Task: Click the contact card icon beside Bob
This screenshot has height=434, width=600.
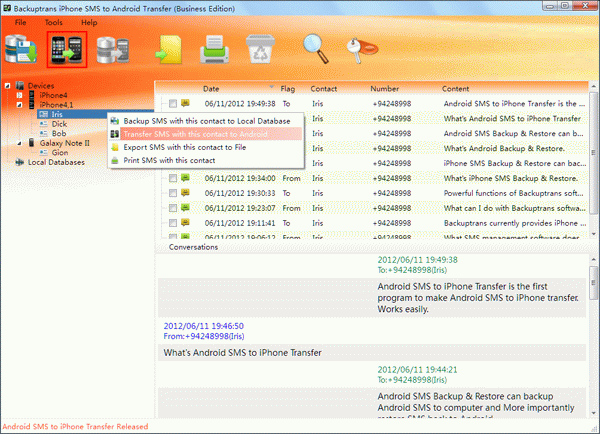Action: 44,133
